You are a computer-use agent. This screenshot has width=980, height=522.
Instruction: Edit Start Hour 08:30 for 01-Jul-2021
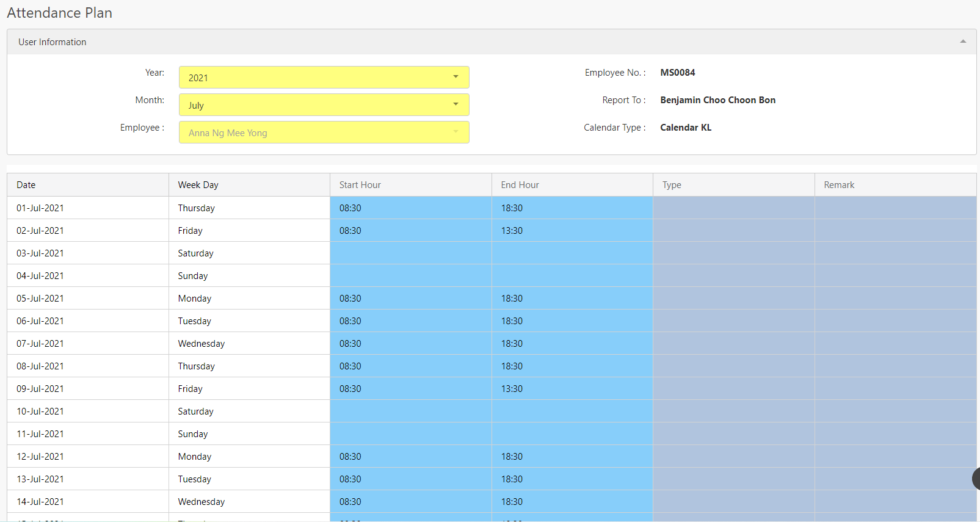pos(411,208)
